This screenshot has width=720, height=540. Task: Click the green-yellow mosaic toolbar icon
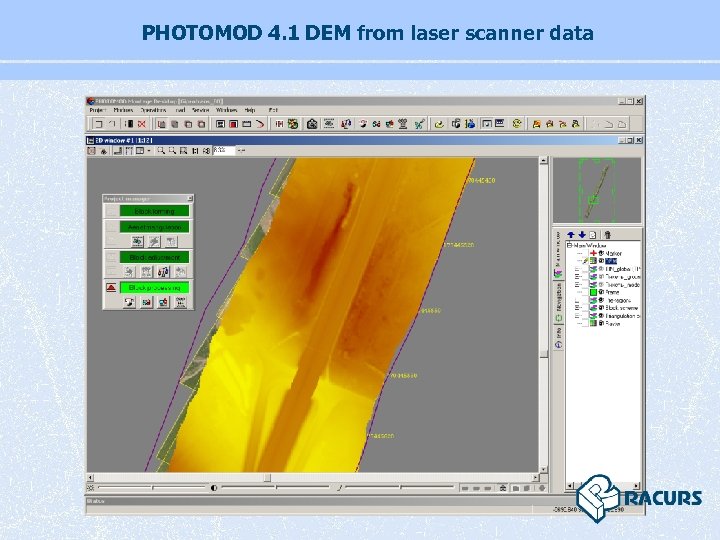pos(293,124)
